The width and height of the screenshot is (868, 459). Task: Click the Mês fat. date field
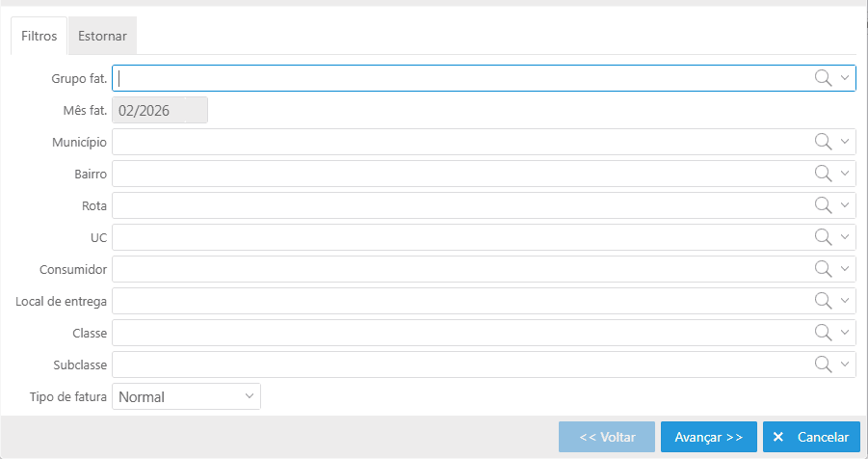pyautogui.click(x=160, y=110)
